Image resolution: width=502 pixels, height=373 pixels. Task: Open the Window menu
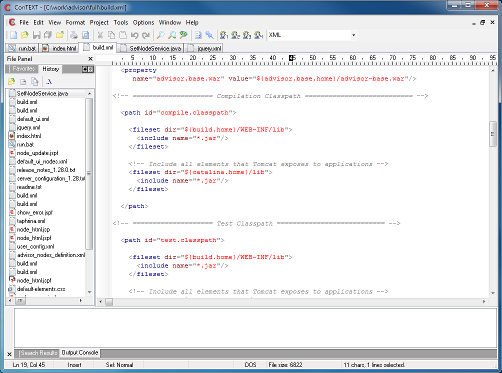click(170, 22)
